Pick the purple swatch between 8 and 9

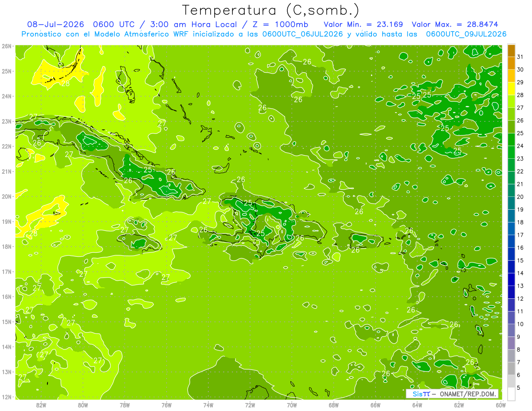point(511,343)
